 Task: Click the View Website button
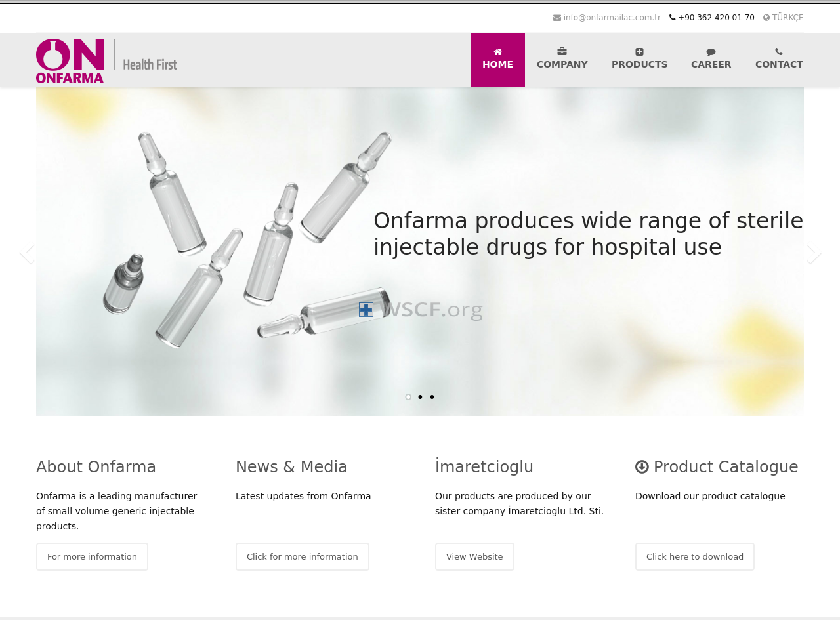[x=474, y=557]
